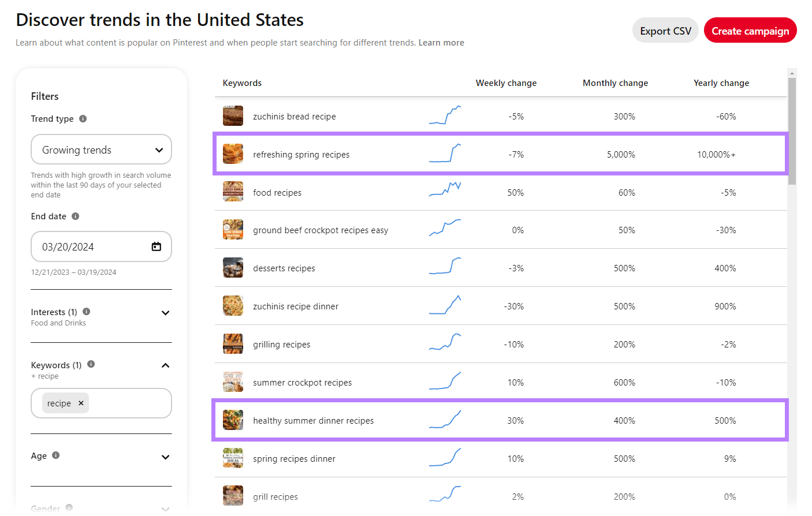Click the keyword input field to add keywords

tap(127, 403)
